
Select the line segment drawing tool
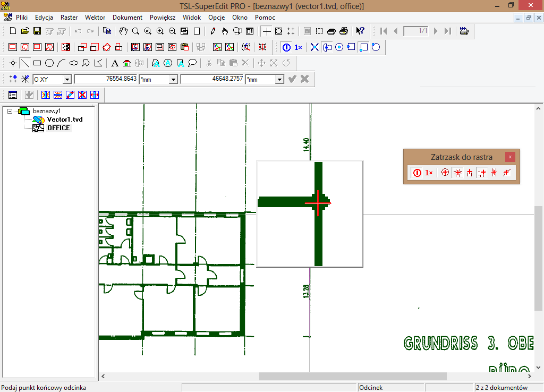(25, 63)
